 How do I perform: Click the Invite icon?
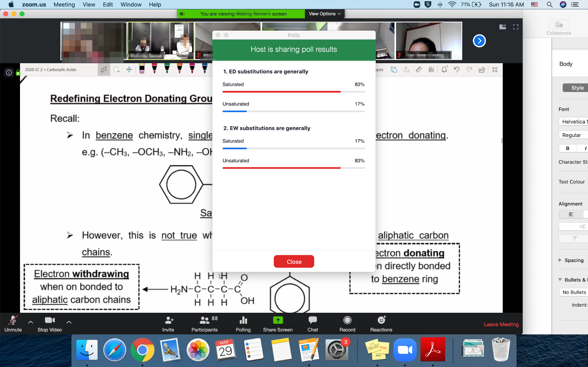click(x=168, y=320)
